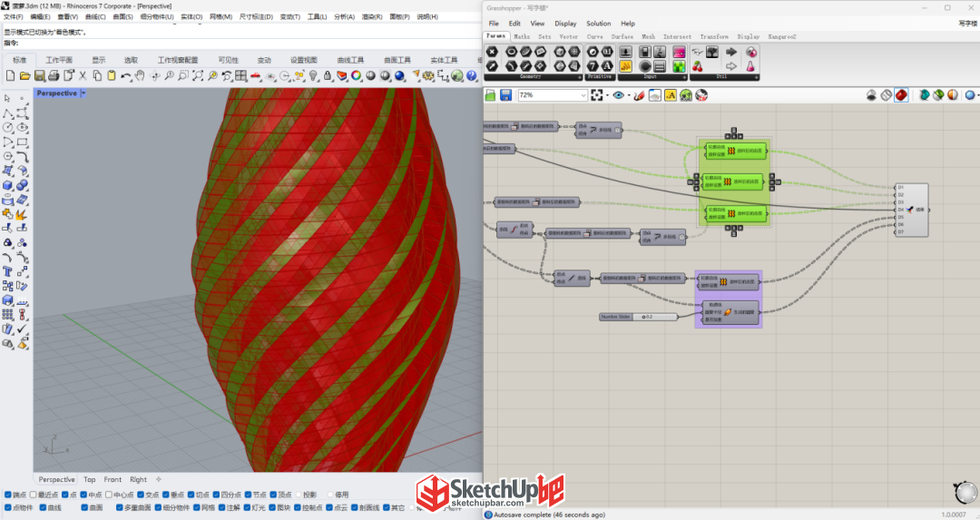Save the Grasshopper document with blue disk icon
The image size is (980, 520).
point(505,95)
